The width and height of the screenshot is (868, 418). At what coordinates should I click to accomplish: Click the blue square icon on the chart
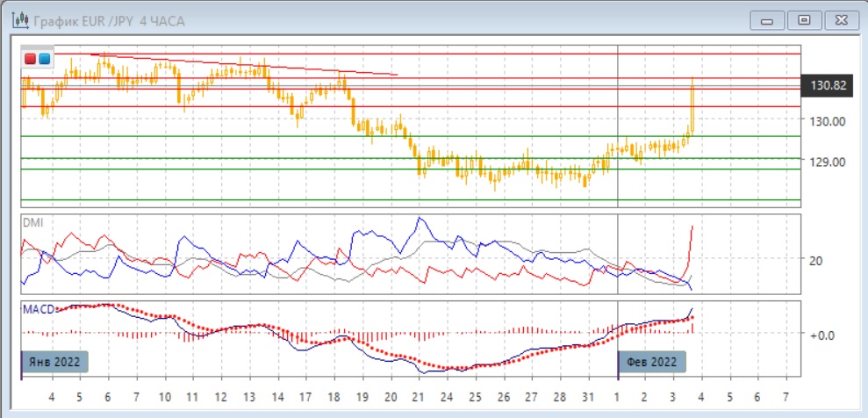44,59
